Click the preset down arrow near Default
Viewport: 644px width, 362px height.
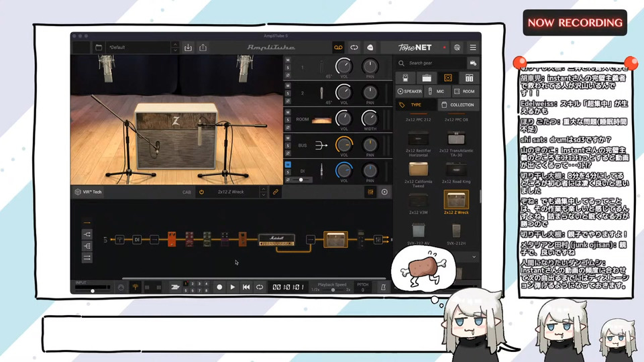(175, 50)
